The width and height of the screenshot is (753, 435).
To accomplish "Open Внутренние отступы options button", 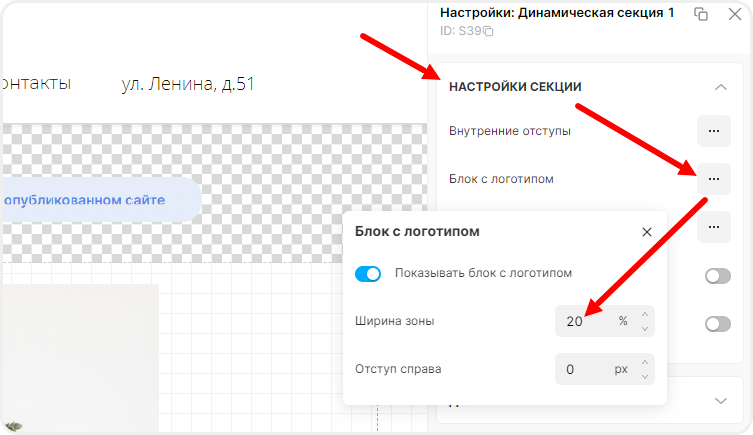I will pyautogui.click(x=714, y=131).
